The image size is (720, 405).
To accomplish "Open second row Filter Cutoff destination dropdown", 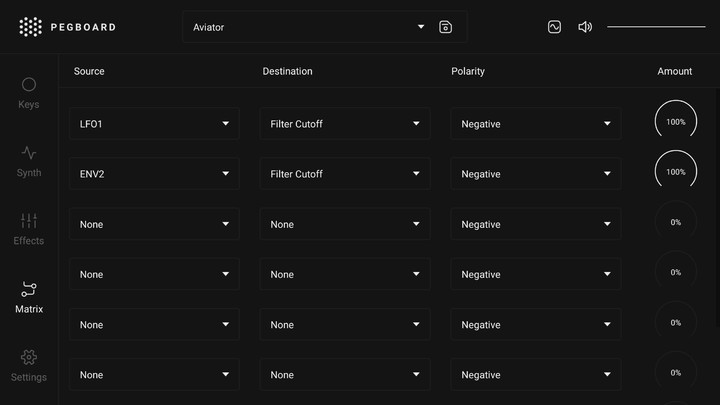I will (x=345, y=174).
